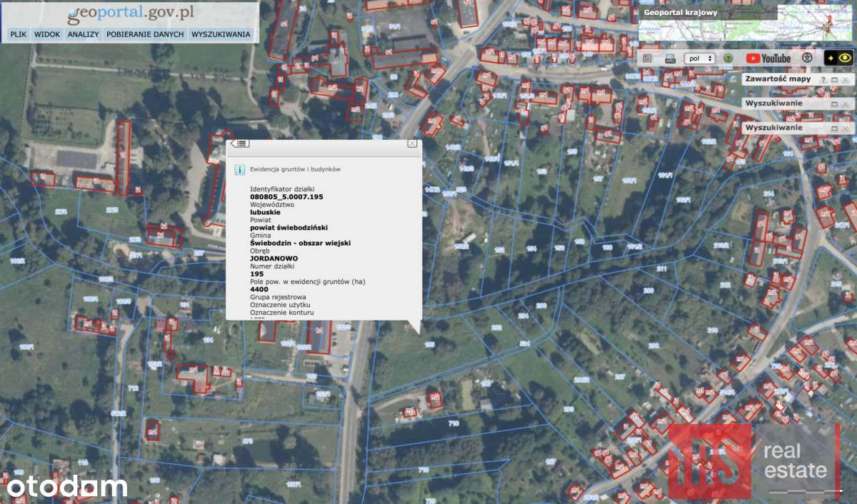Close the upper Wyszukiwanie panel
Screen dimensions: 857x504
[846, 104]
